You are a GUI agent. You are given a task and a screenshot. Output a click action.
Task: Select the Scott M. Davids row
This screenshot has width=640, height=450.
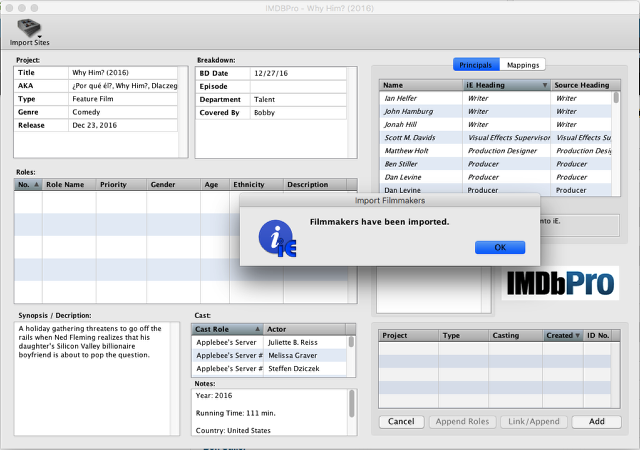point(496,137)
